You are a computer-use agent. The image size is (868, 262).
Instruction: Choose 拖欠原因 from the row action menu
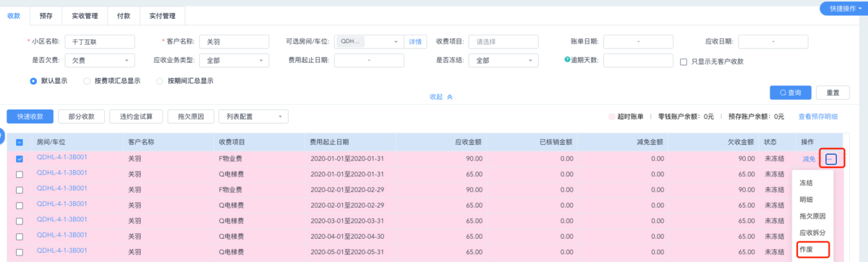coord(812,216)
